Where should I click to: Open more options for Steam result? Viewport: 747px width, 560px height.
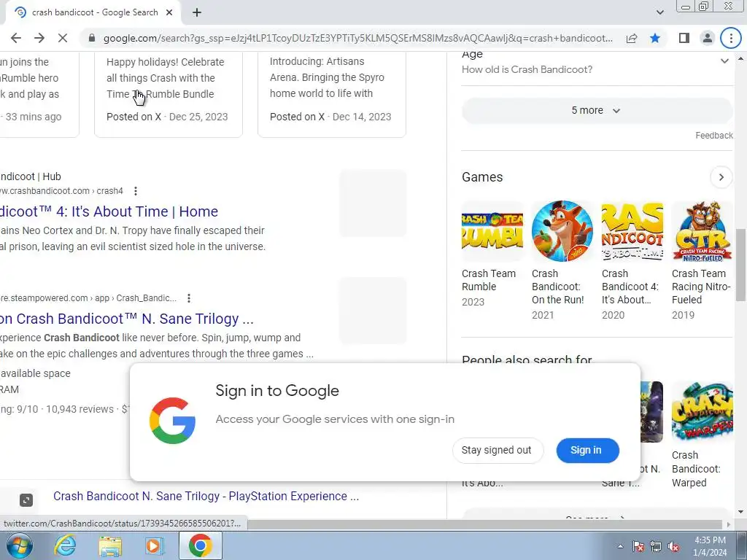(189, 298)
